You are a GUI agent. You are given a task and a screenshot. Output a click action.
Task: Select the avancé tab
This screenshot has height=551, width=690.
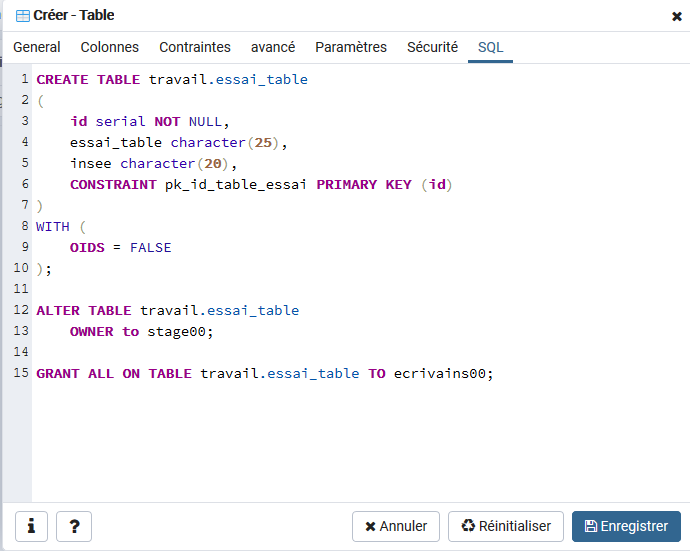(x=273, y=47)
